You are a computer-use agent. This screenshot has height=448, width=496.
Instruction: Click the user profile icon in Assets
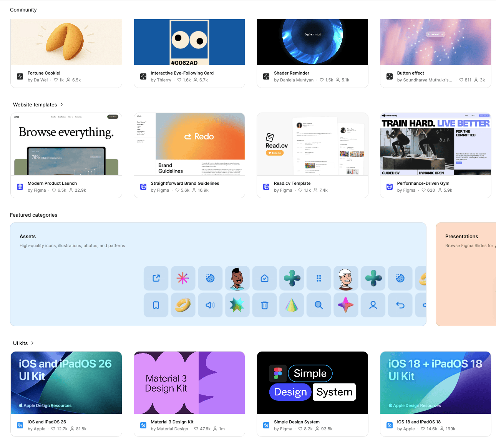(x=373, y=305)
